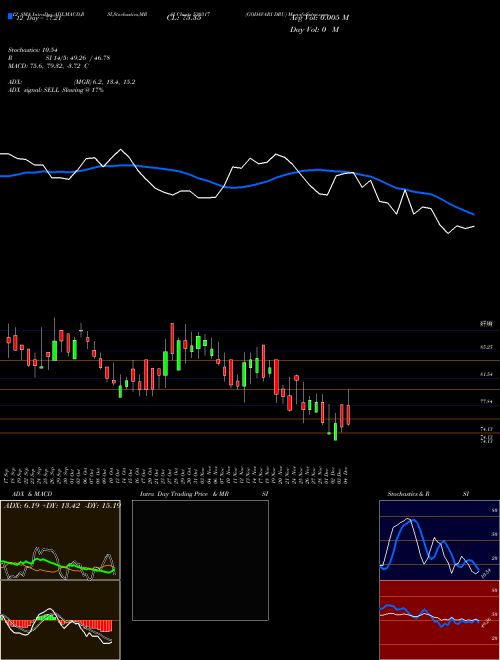Open the ADX indicator mini chart

60,540
